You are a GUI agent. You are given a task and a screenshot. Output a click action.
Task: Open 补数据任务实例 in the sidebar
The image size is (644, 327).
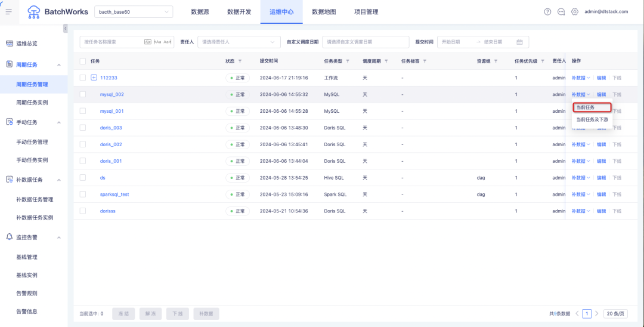[35, 218]
